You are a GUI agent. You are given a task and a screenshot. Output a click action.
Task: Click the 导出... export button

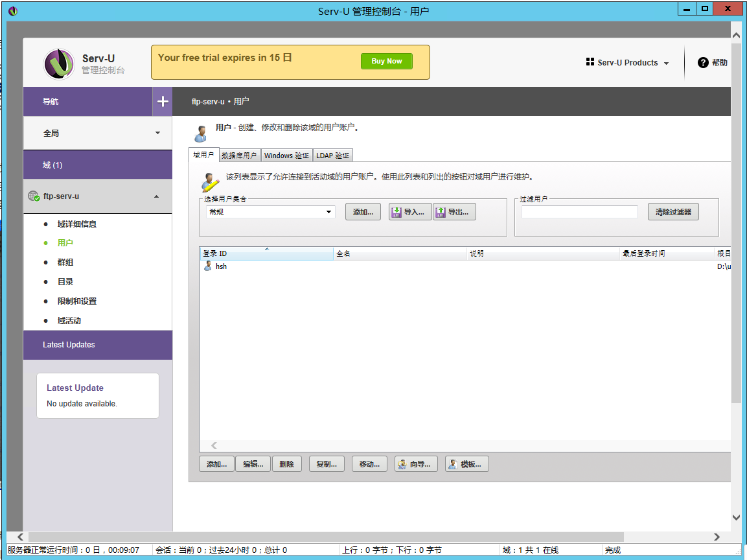pos(454,212)
